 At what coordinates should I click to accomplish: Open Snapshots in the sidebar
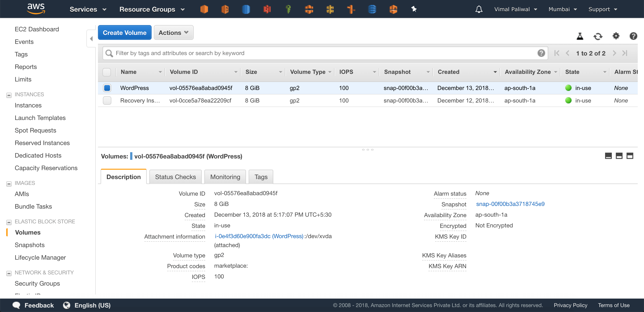[x=30, y=245]
